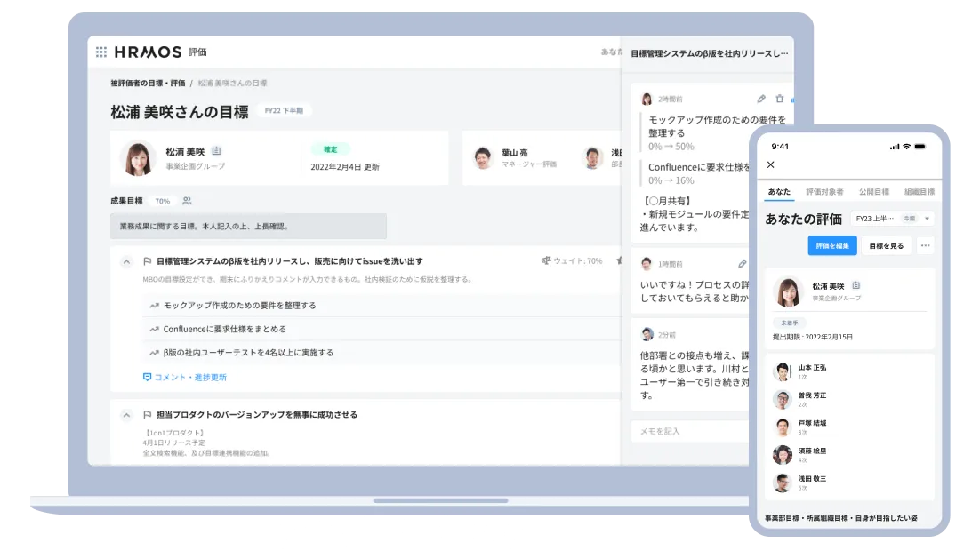Open the ... more options menu on the phone
980x551 pixels.
pyautogui.click(x=925, y=245)
